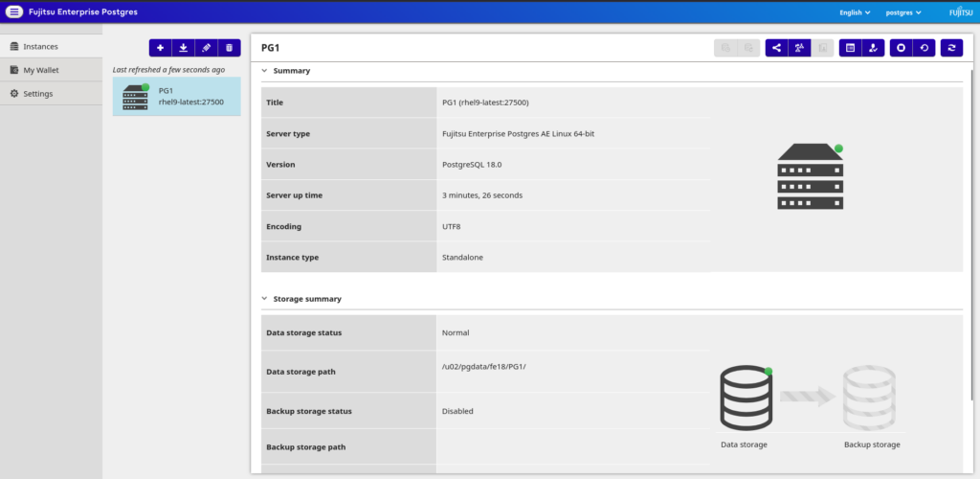
Task: Collapse the Storage summary section
Action: point(265,299)
